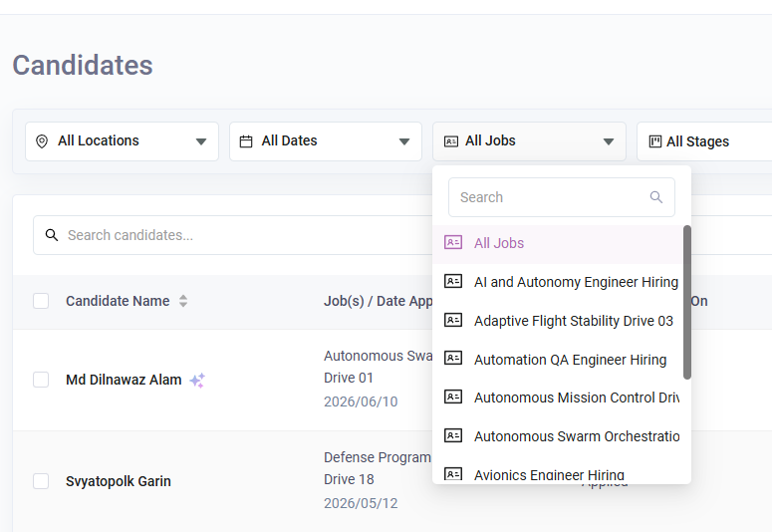This screenshot has width=772, height=532.
Task: Click the sort arrows beside Candidate Name
Action: 183,301
